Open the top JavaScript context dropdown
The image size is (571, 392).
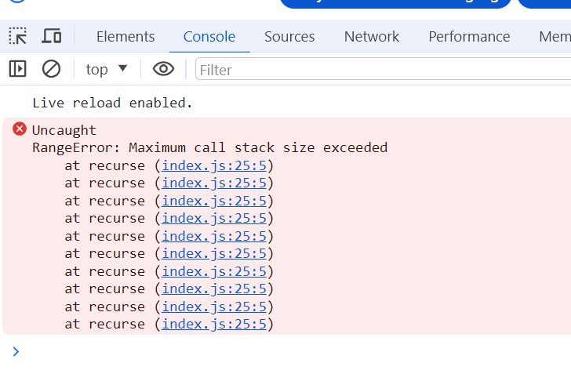point(107,69)
